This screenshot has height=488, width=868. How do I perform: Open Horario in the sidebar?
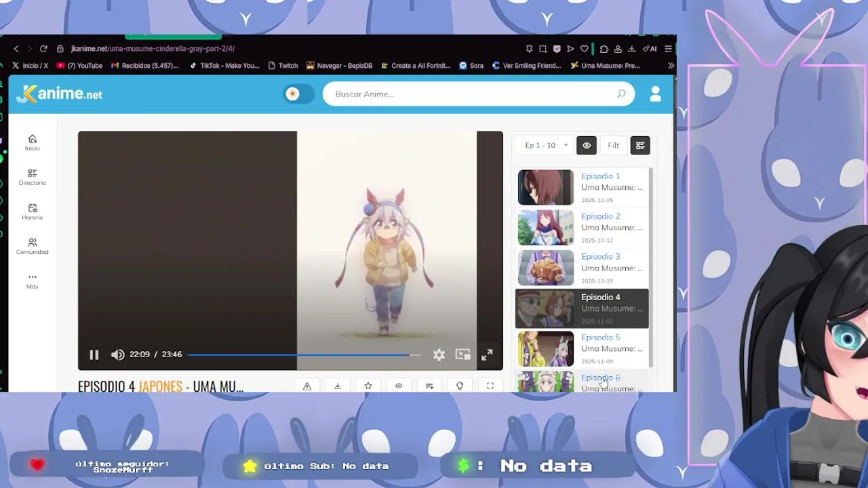[x=33, y=211]
